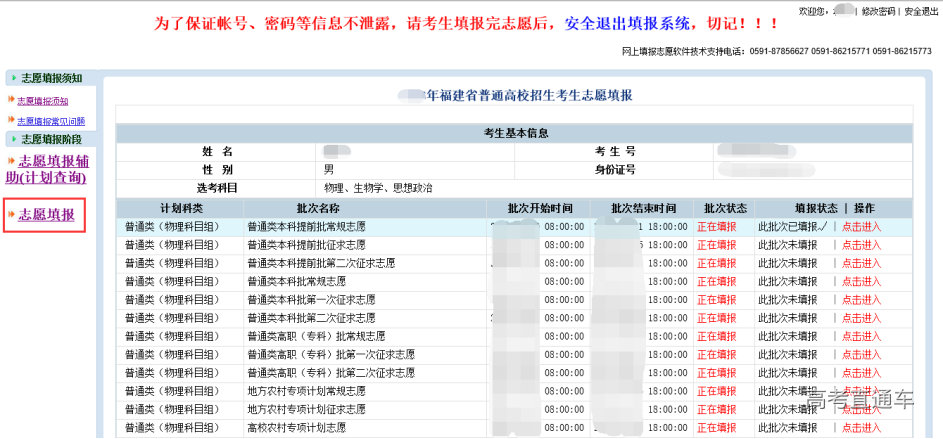943x439 pixels.
Task: Click 点击进入 for 普通类高职(专科)批常规志愿
Action: pyautogui.click(x=861, y=336)
